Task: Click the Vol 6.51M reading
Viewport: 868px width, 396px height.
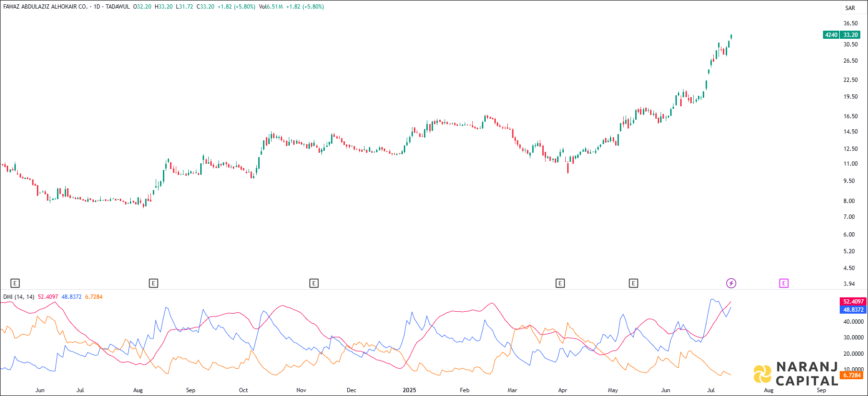Action: tap(271, 7)
